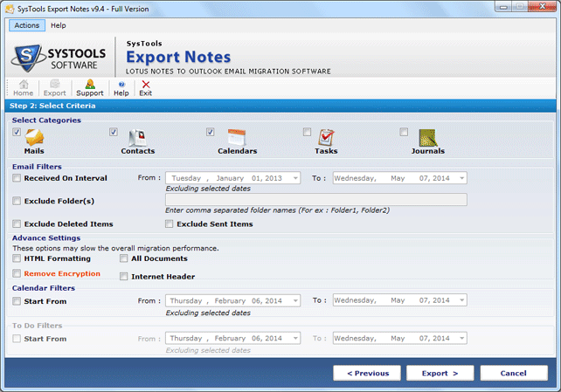Click the Contacts category icon
This screenshot has height=392, width=561.
(137, 138)
